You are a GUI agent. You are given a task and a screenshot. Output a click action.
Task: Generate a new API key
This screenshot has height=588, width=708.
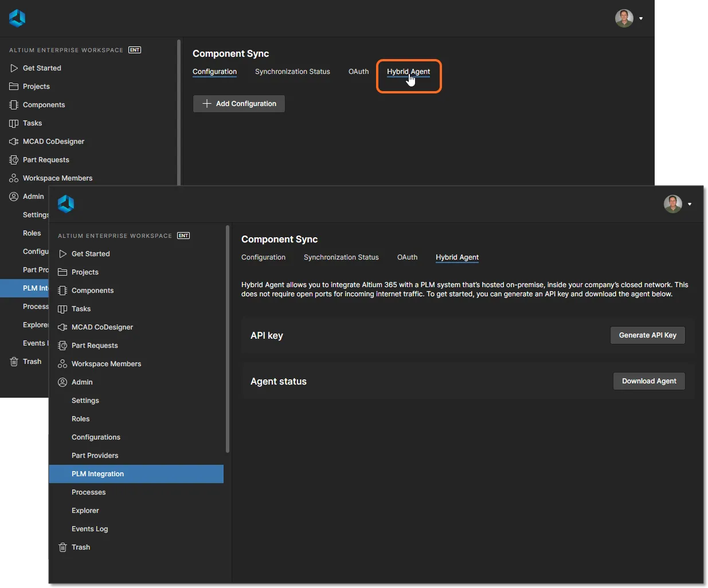click(648, 335)
